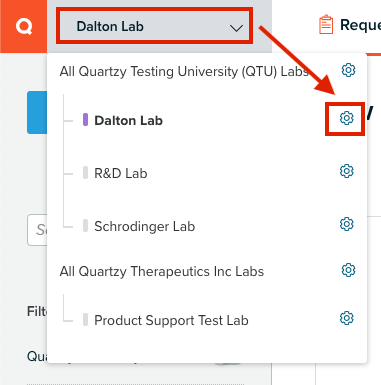381x385 pixels.
Task: Click the Quartzy orange logo icon
Action: coord(24,26)
